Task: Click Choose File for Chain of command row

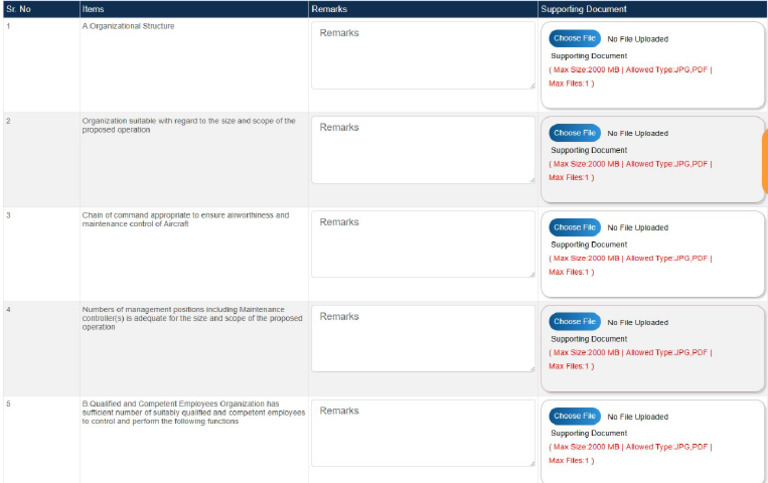Action: (x=575, y=227)
